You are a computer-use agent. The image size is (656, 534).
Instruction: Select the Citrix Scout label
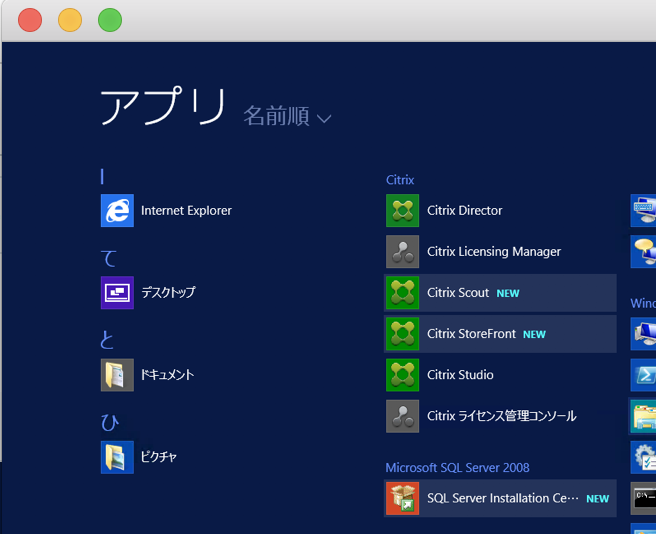pos(458,293)
